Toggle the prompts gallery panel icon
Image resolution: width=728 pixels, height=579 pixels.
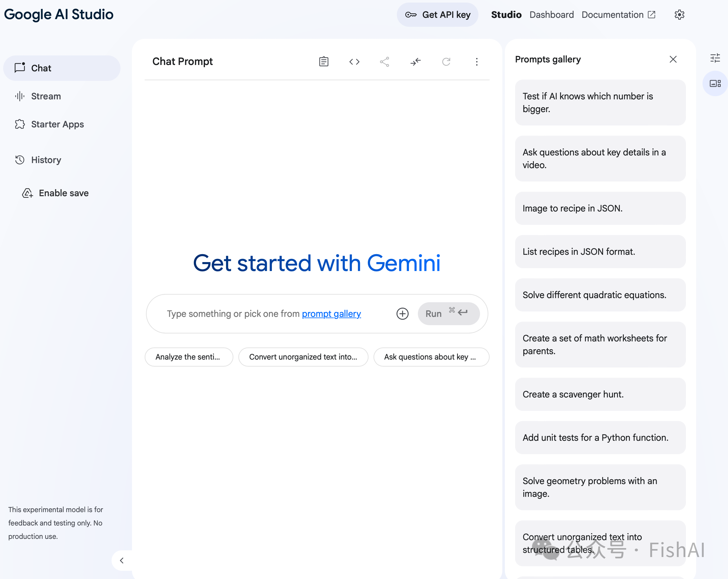click(715, 83)
